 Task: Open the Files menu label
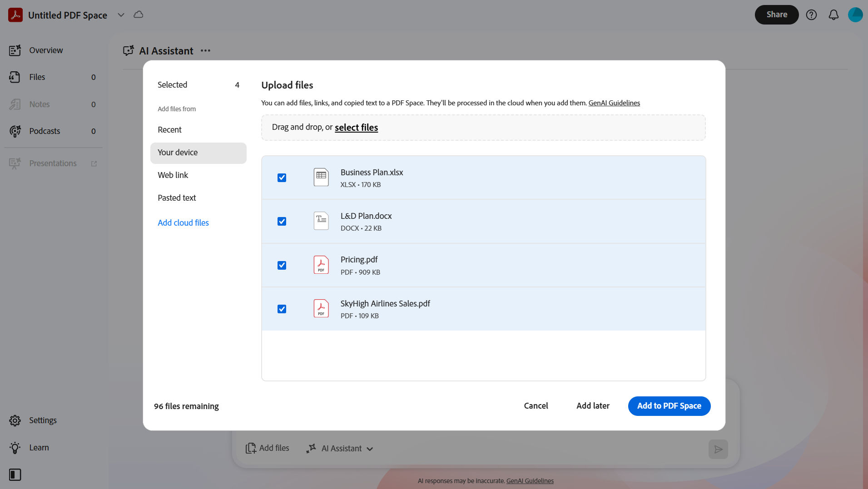pyautogui.click(x=37, y=77)
